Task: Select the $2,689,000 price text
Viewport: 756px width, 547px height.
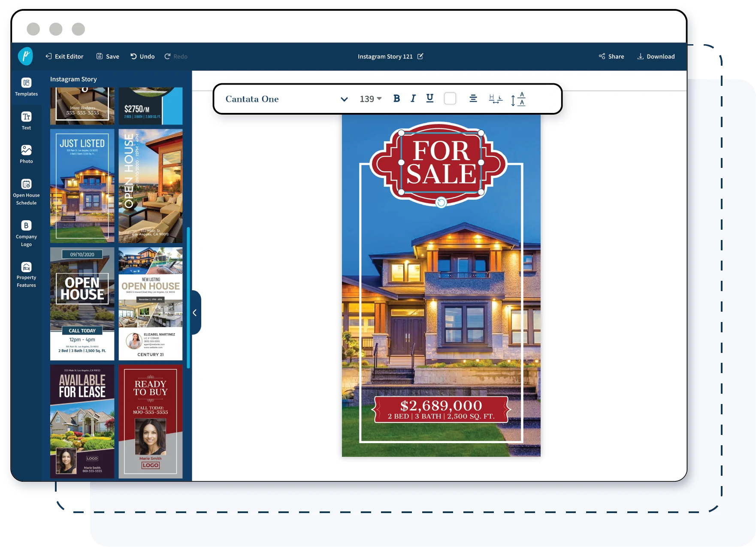Action: click(x=441, y=405)
